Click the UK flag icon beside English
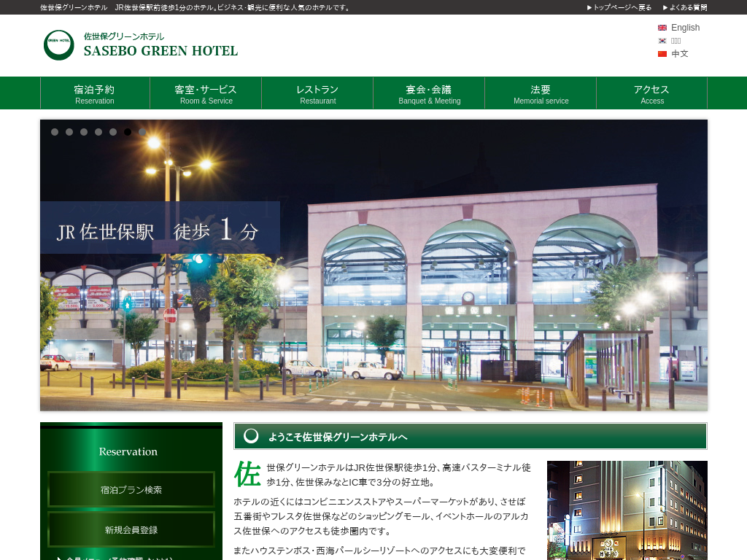747x560 pixels. 662,28
